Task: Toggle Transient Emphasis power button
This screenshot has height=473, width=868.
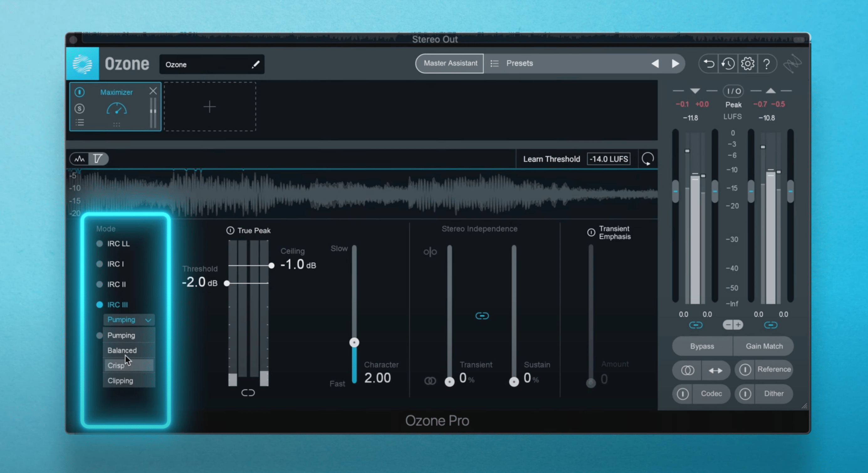Action: pyautogui.click(x=591, y=232)
